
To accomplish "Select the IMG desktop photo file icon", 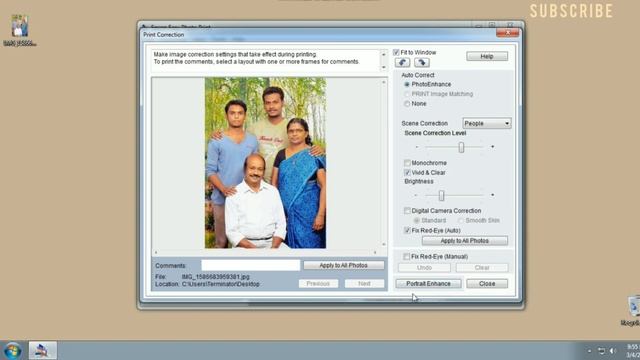I will click(x=20, y=30).
